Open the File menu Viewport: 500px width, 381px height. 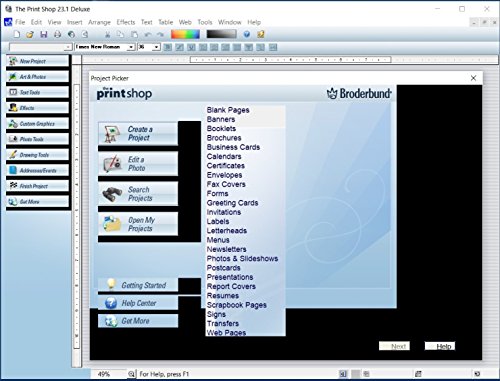pos(20,22)
